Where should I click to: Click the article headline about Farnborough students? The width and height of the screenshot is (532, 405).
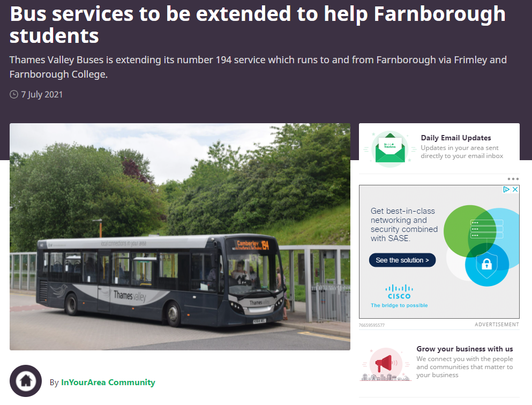coord(258,25)
